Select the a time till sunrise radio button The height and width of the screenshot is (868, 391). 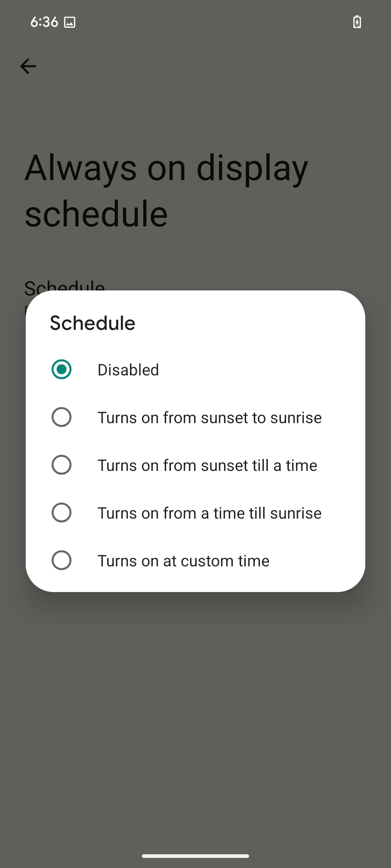62,512
